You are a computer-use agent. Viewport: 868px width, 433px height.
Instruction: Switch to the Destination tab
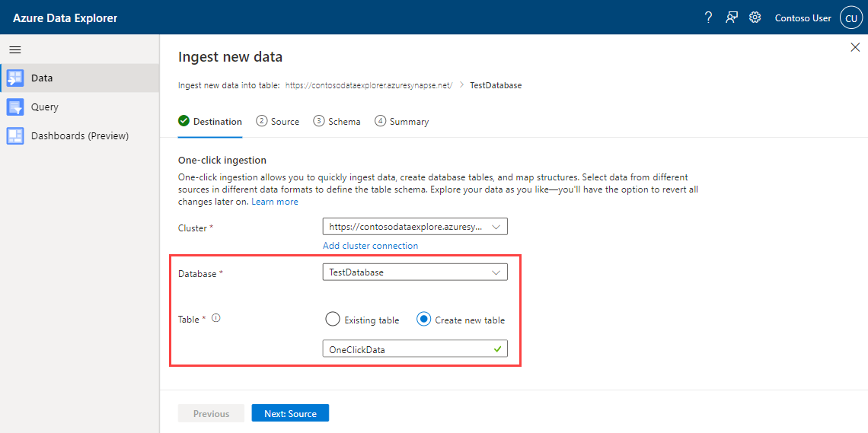point(210,122)
